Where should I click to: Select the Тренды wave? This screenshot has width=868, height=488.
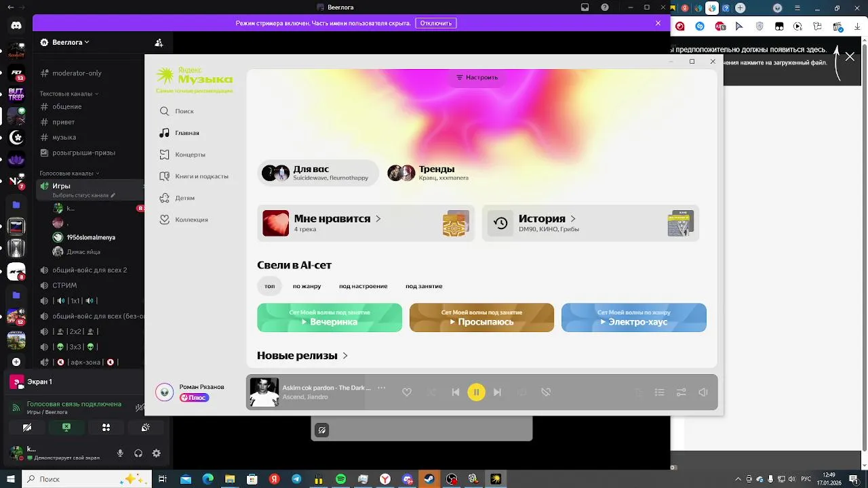click(x=429, y=173)
